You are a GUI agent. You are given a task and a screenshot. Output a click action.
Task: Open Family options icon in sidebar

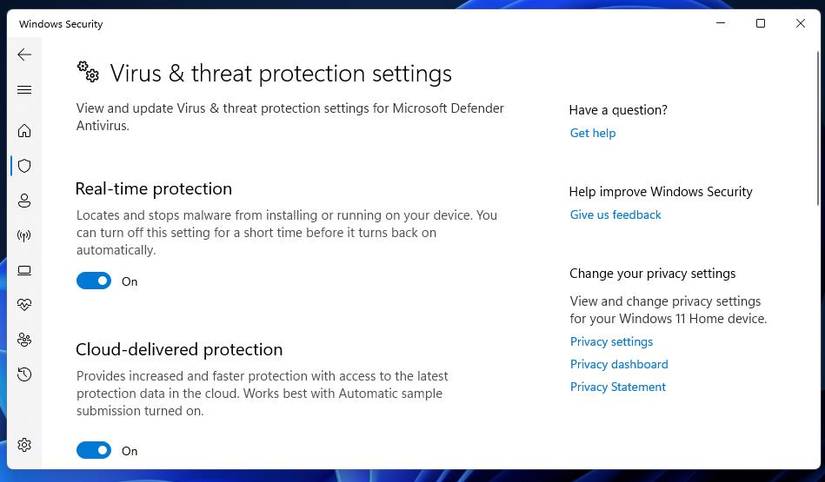[24, 340]
